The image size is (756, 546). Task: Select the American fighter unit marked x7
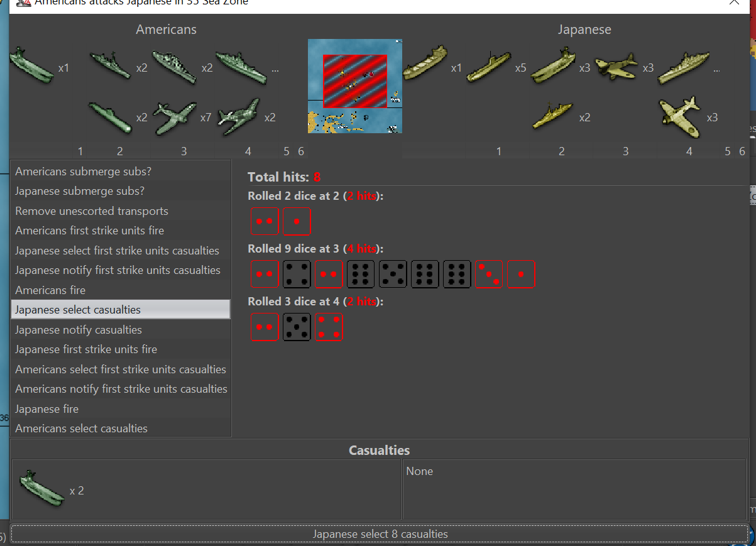pos(174,117)
